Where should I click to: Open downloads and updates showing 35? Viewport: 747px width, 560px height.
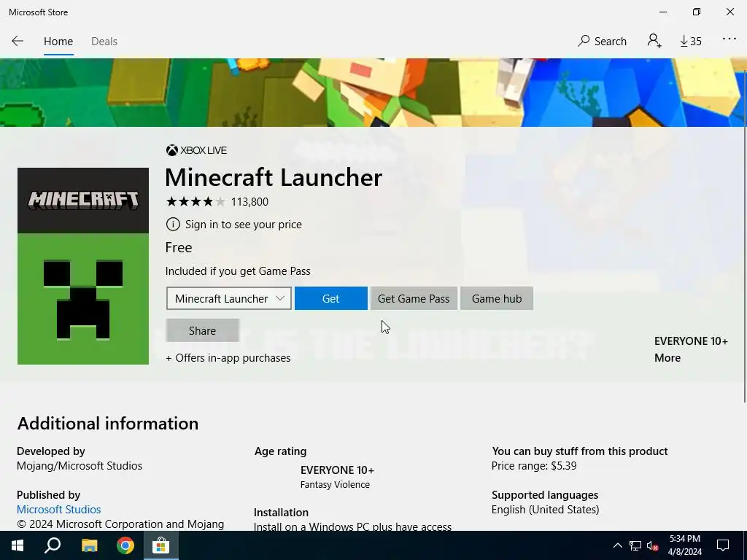pyautogui.click(x=691, y=42)
